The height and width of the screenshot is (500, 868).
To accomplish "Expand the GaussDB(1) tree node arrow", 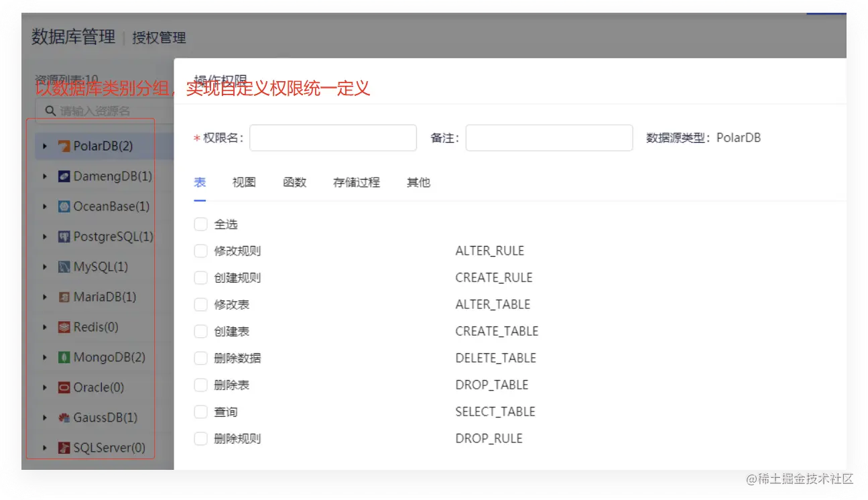I will [x=45, y=418].
